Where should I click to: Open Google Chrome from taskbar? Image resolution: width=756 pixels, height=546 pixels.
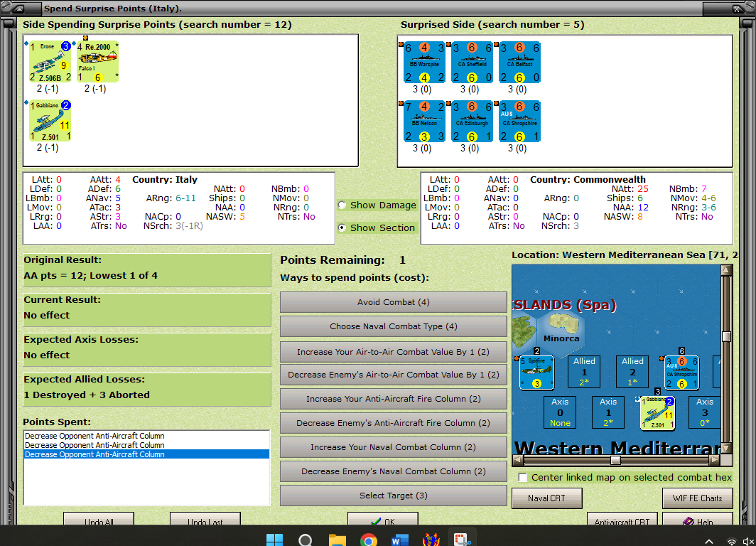368,540
